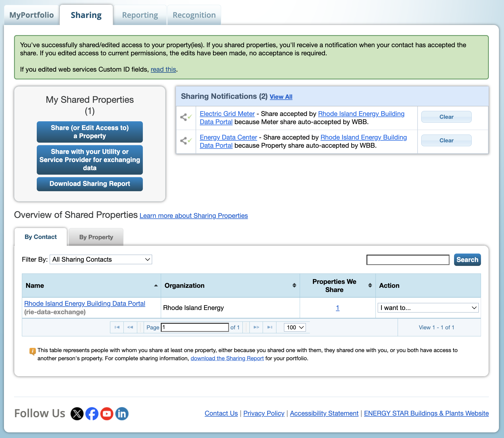504x438 pixels.
Task: Open Rhode Island Energy Building Data Portal contact in table
Action: point(84,304)
